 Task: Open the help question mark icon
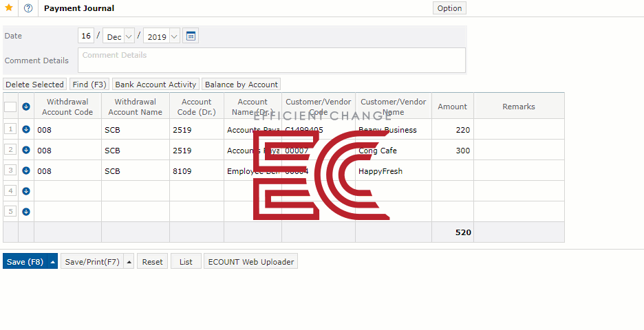tap(28, 8)
